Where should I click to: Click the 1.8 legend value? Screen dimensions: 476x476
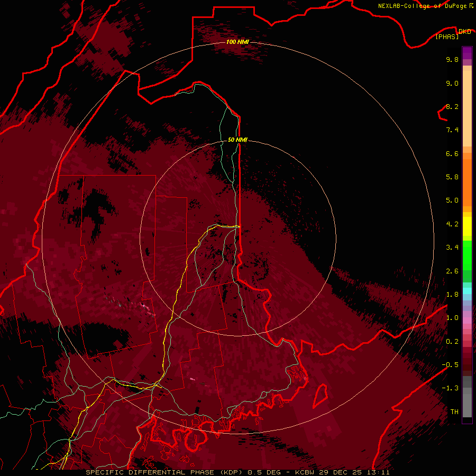tap(452, 295)
